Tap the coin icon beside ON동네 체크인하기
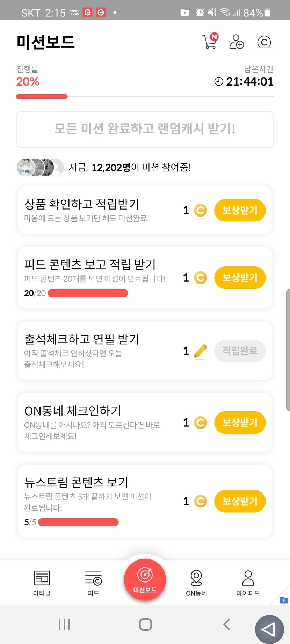 point(200,423)
